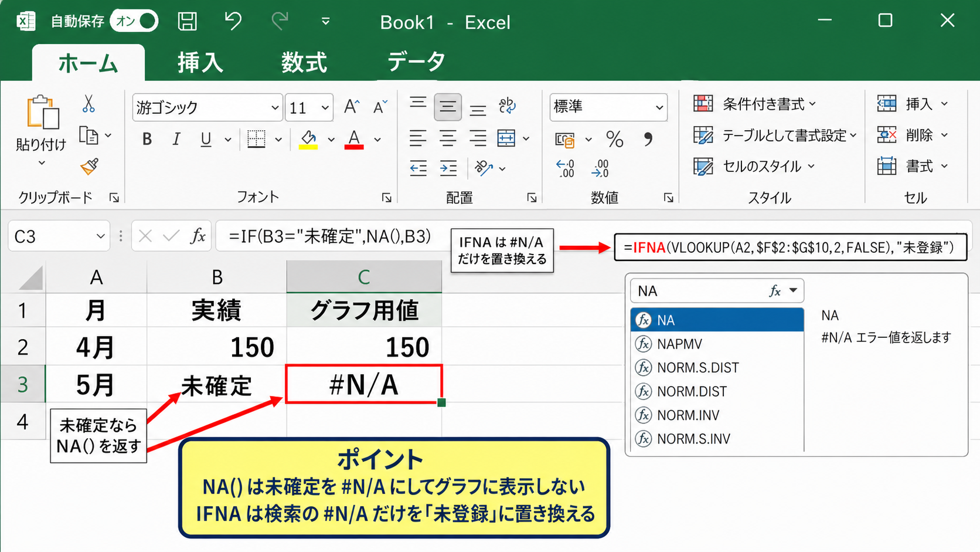Click the Merge and Center icon

point(506,139)
